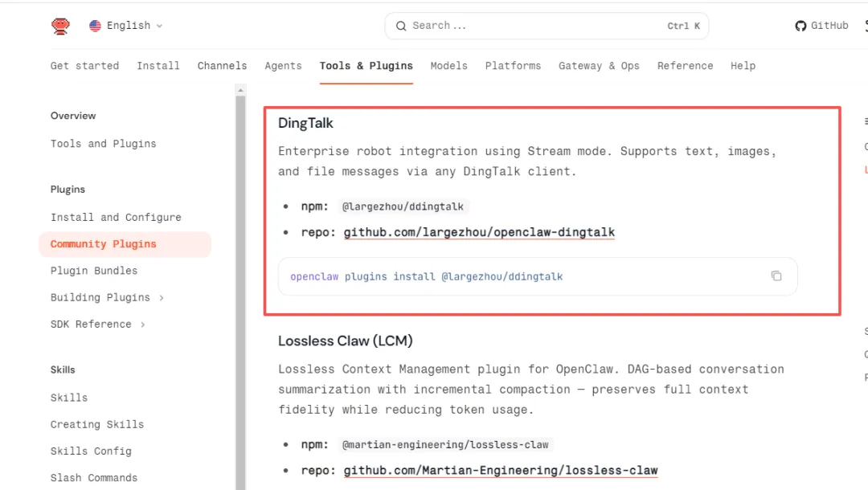Open Building Plugins sidebar item

[x=100, y=297]
